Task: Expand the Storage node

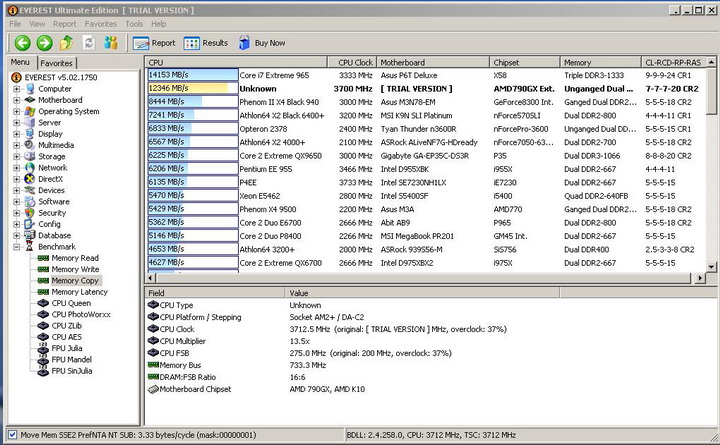Action: 17,157
